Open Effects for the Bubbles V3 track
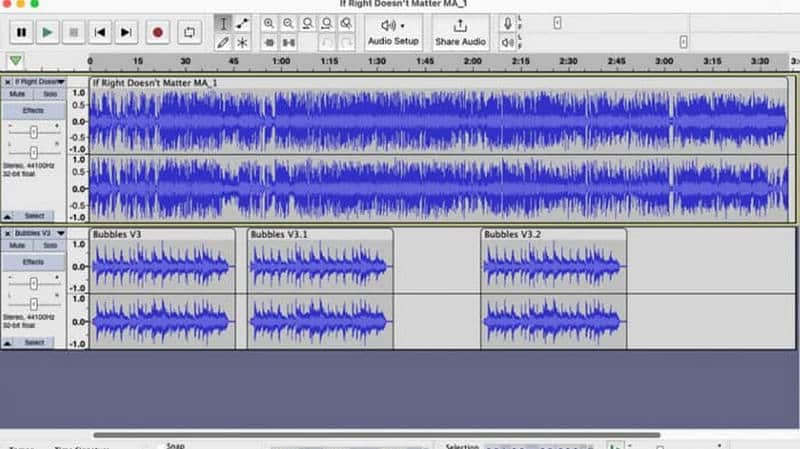Viewport: 800px width, 449px height. pos(33,262)
